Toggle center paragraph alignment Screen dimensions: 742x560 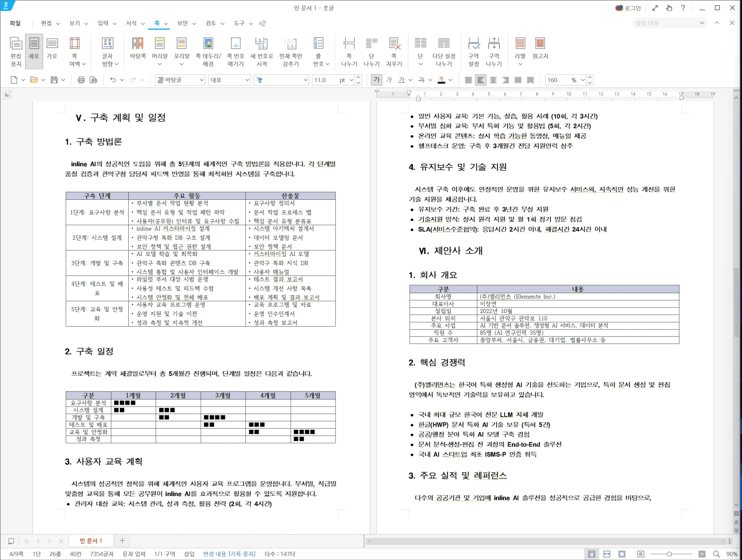[x=493, y=80]
